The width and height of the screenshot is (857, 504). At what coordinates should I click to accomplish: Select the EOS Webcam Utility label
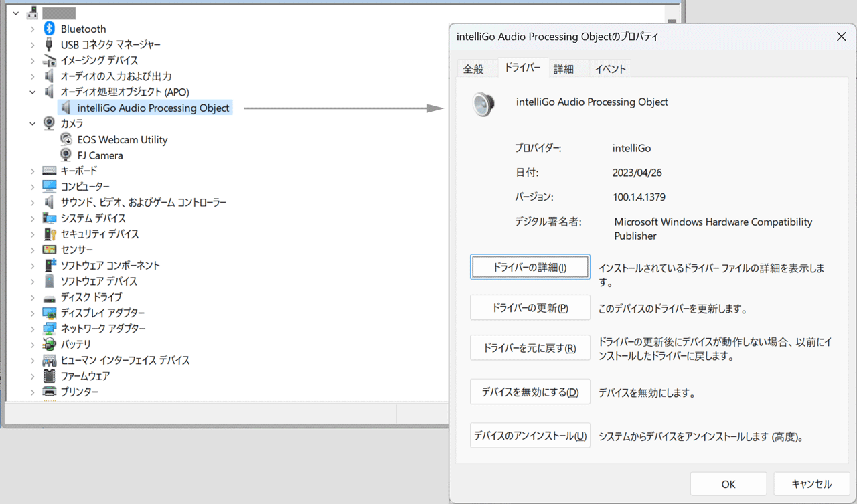click(123, 139)
